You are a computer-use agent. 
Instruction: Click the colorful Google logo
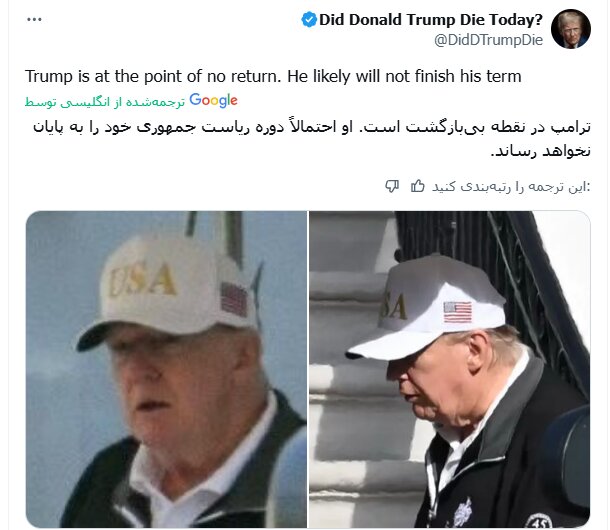[213, 101]
